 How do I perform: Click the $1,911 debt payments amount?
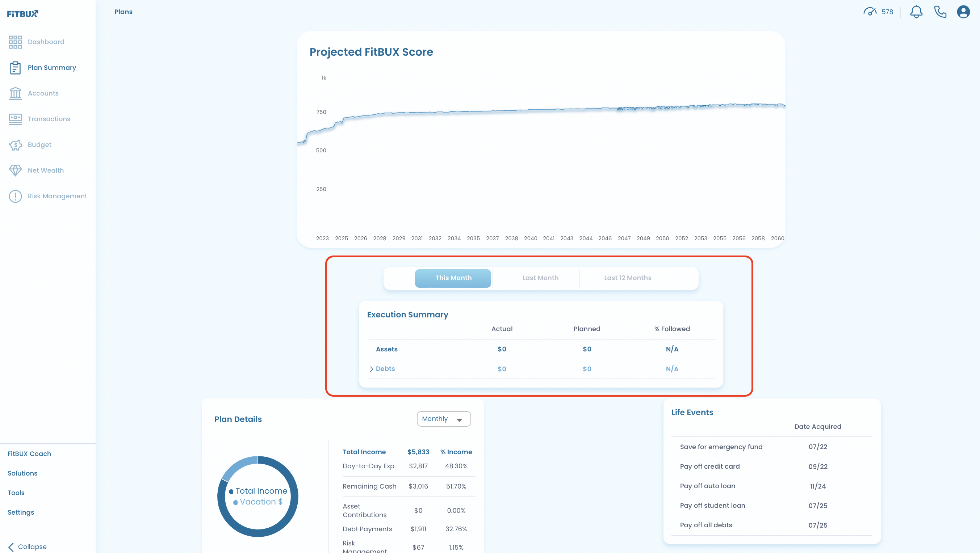click(x=418, y=529)
